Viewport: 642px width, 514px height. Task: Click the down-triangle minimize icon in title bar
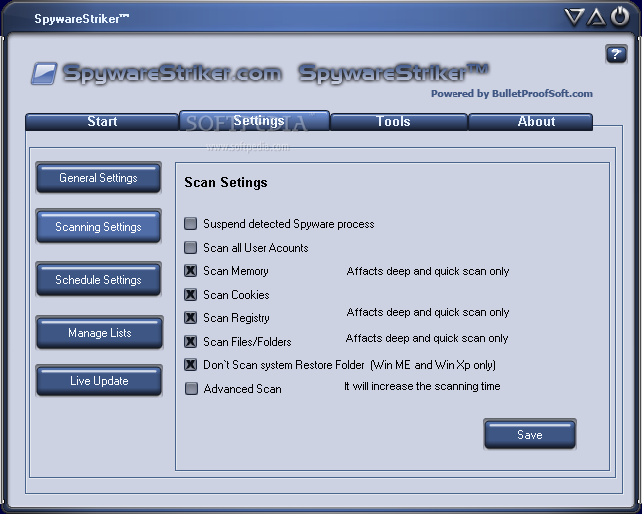tap(574, 17)
